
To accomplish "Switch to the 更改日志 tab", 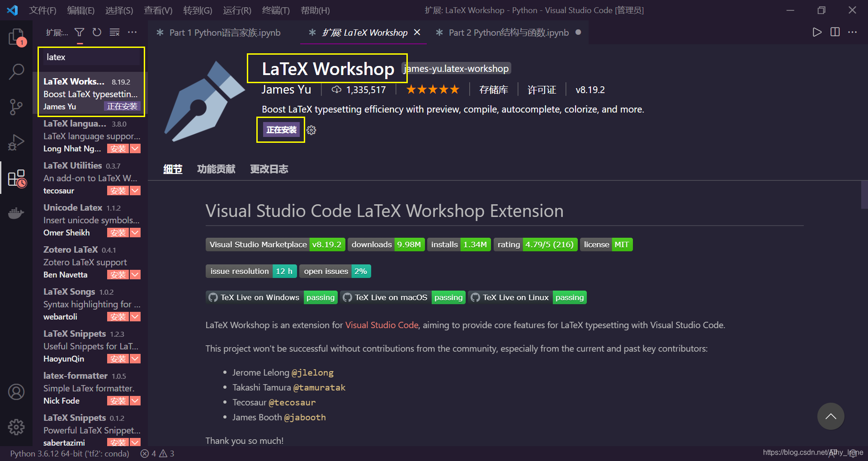I will pos(269,169).
